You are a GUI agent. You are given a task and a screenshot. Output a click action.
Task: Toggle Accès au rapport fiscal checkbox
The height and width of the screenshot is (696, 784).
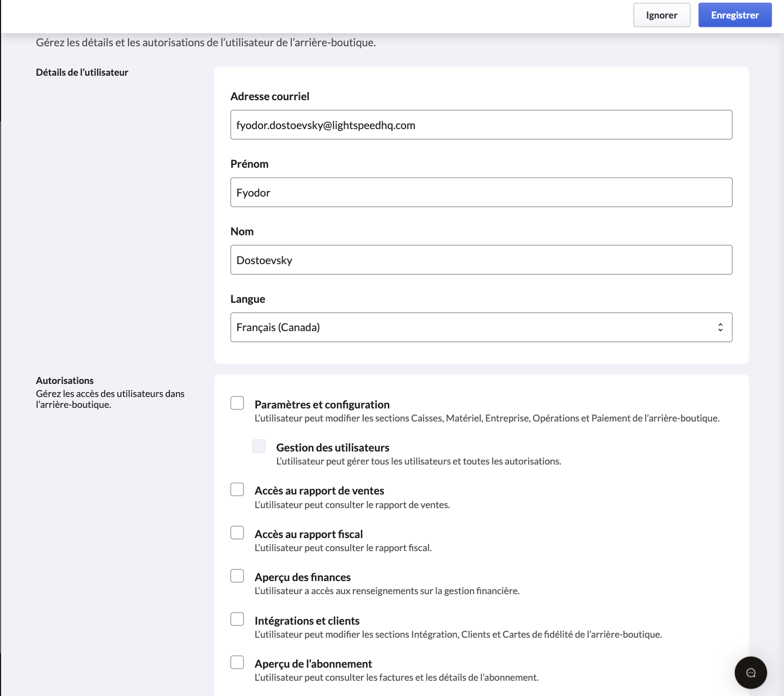point(237,533)
